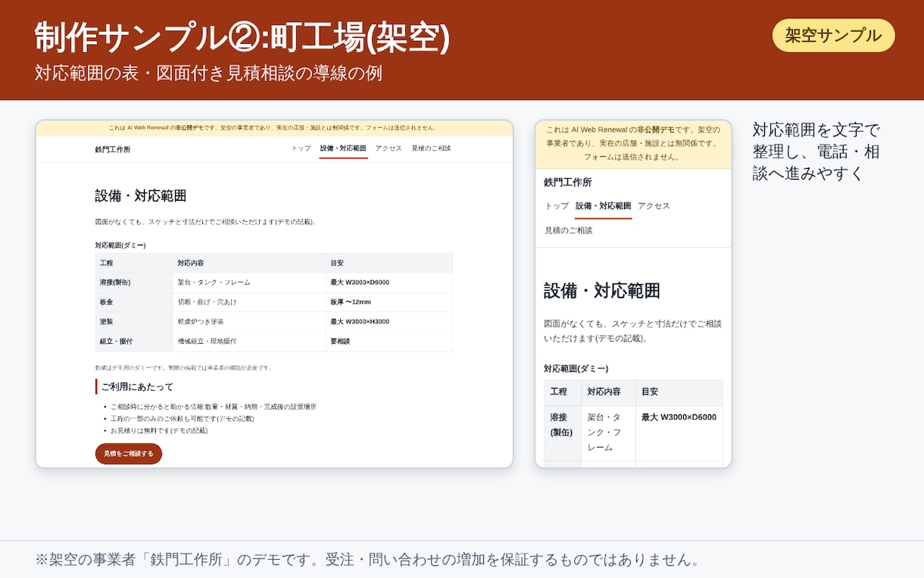
Task: Click the 見積をご相談する button
Action: 129,454
